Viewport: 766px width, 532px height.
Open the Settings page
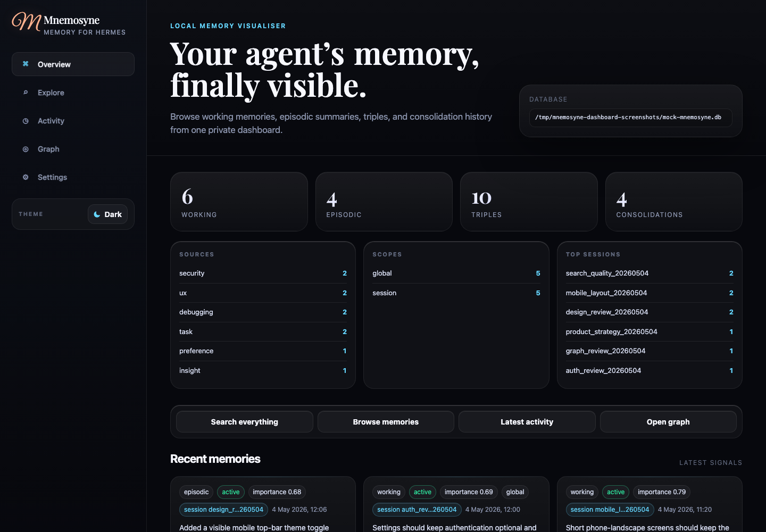click(x=73, y=177)
